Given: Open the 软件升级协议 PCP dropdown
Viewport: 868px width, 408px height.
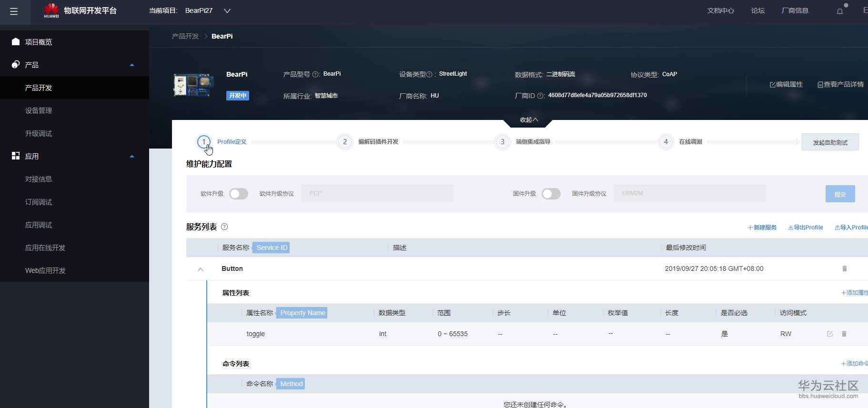Looking at the screenshot, I should coord(377,193).
